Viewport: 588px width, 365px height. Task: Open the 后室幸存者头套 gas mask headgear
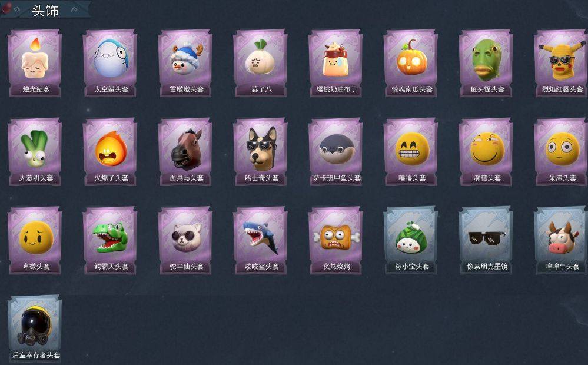click(35, 328)
